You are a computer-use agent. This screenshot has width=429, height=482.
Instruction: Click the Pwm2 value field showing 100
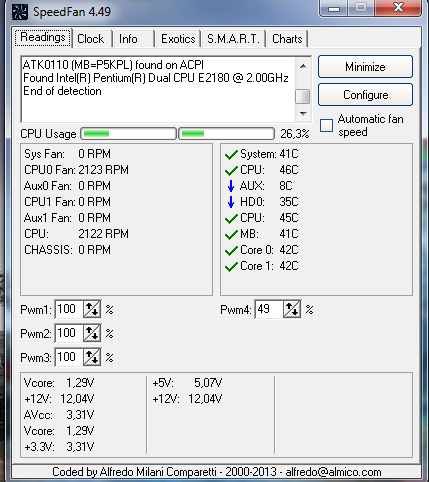coord(69,333)
